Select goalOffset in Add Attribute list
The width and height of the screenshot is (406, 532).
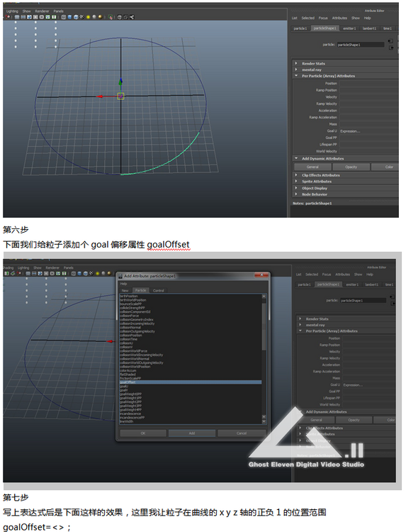191,382
